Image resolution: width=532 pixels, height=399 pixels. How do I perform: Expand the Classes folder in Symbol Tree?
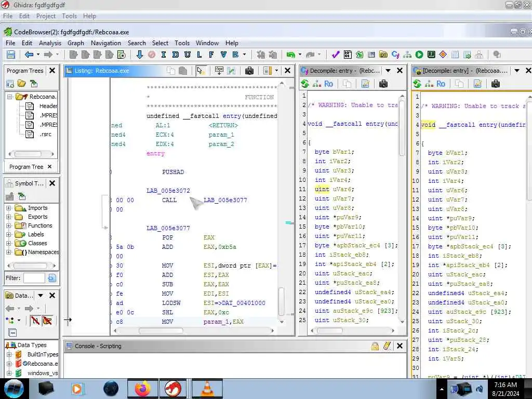(8, 243)
